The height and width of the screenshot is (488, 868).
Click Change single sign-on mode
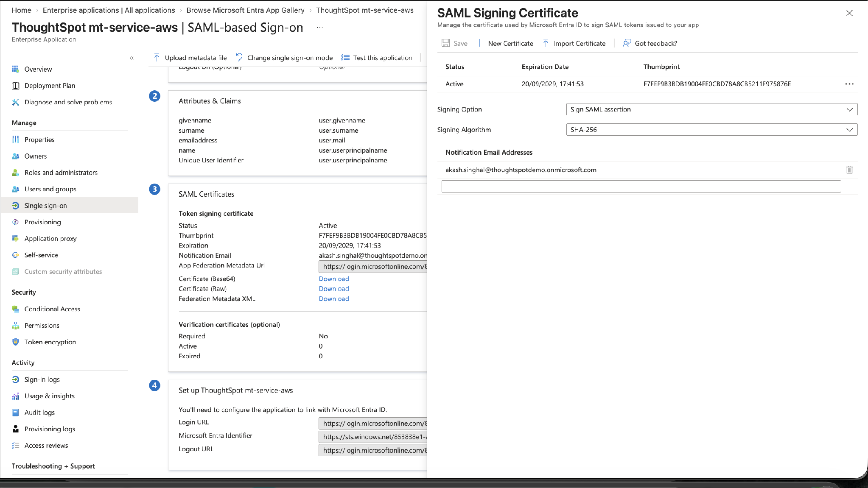[284, 58]
